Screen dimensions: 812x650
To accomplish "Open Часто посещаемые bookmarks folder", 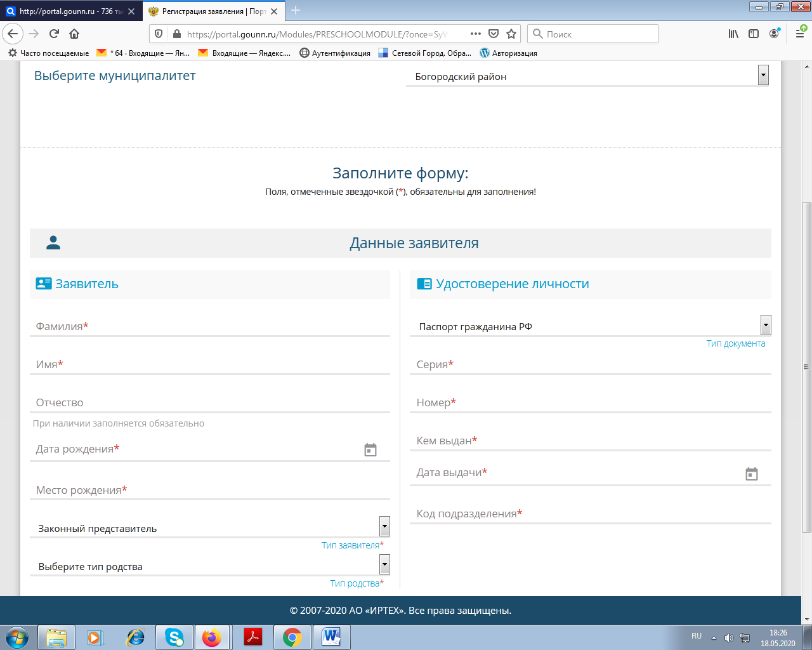I will pos(48,53).
